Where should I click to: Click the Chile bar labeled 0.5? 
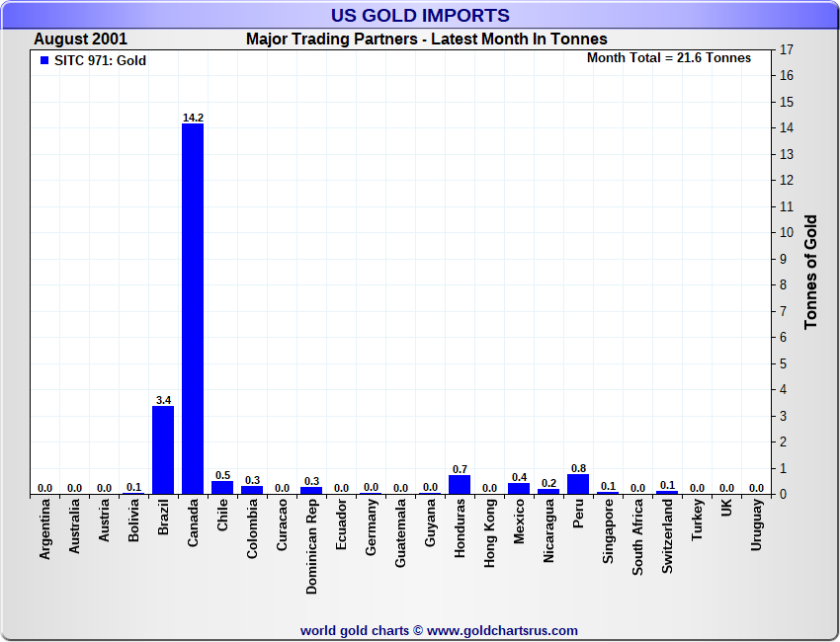click(222, 488)
